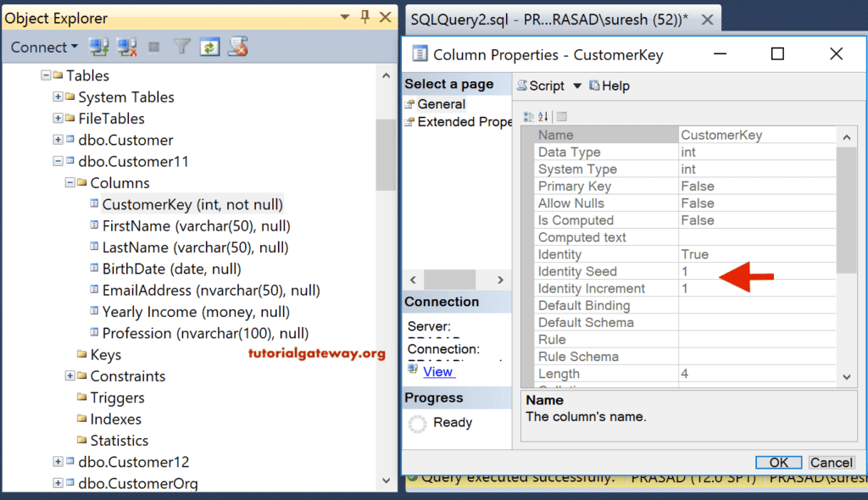868x500 pixels.
Task: Click the OK button
Action: [777, 462]
